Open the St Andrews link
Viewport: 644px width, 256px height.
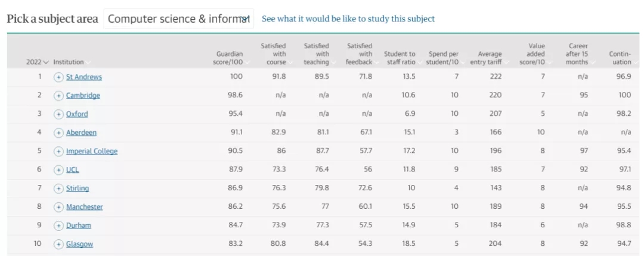pyautogui.click(x=84, y=77)
